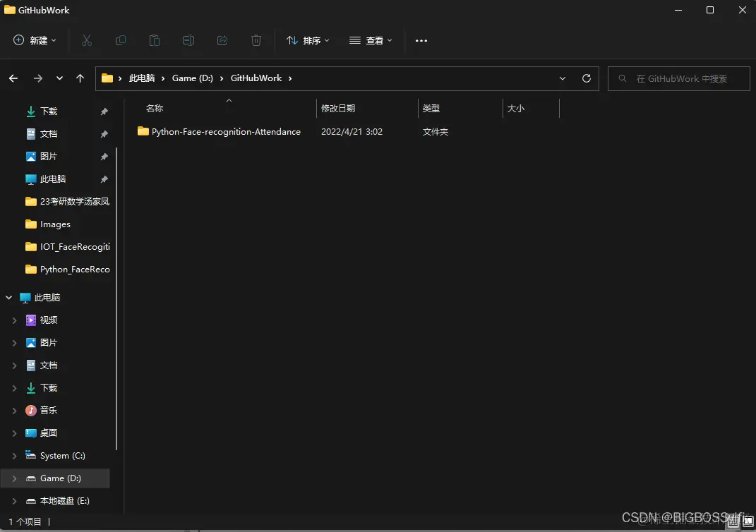Unpin icon next to pinned 下载

coord(104,111)
